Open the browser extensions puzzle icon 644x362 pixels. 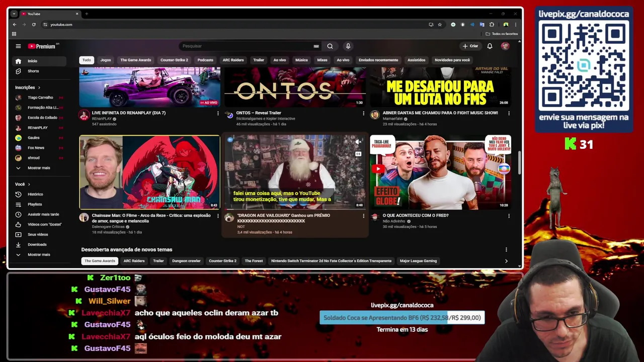[492, 25]
